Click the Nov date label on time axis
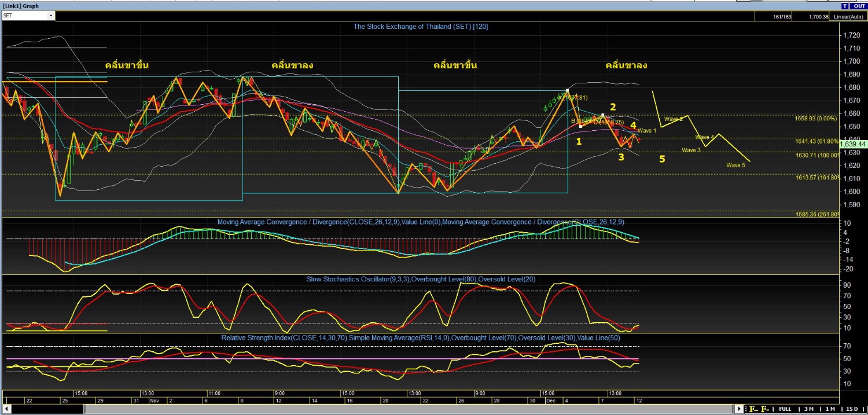The image size is (868, 415). (155, 400)
